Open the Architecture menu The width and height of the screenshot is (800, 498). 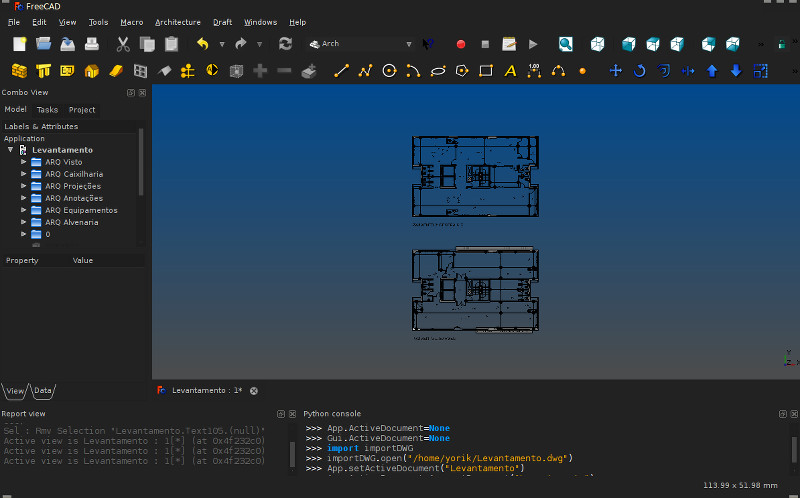tap(178, 22)
